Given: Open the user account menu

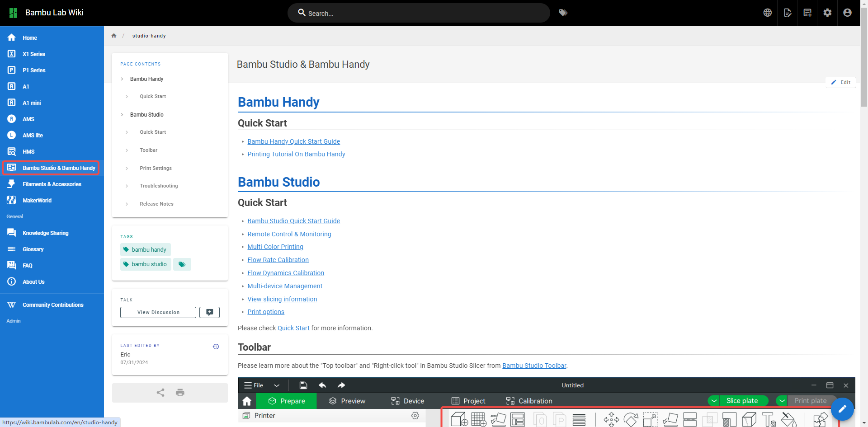Looking at the screenshot, I should point(847,13).
